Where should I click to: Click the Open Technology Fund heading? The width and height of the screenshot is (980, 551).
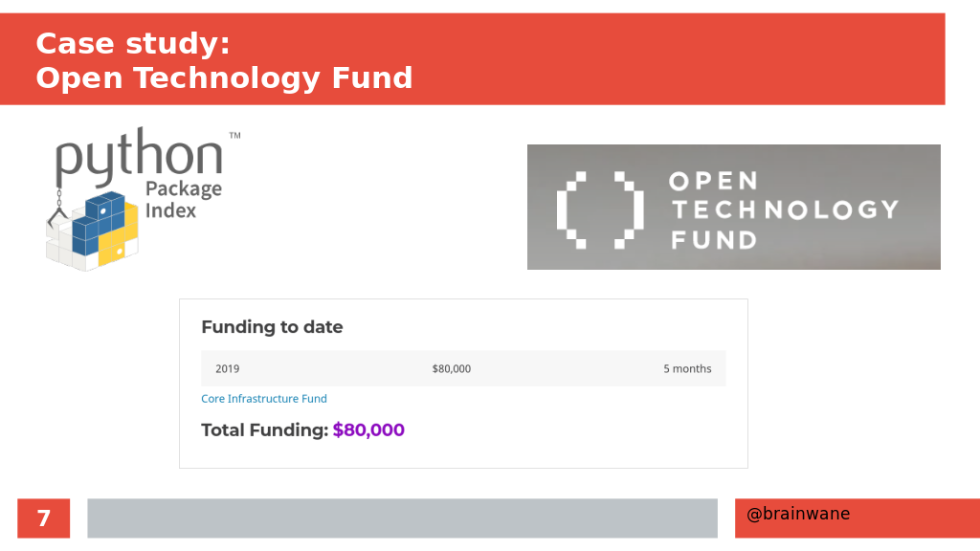pos(224,78)
